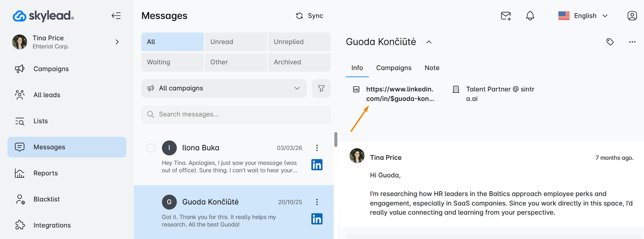The image size is (644, 239).
Task: Switch to the lead Campaigns tab
Action: (394, 68)
